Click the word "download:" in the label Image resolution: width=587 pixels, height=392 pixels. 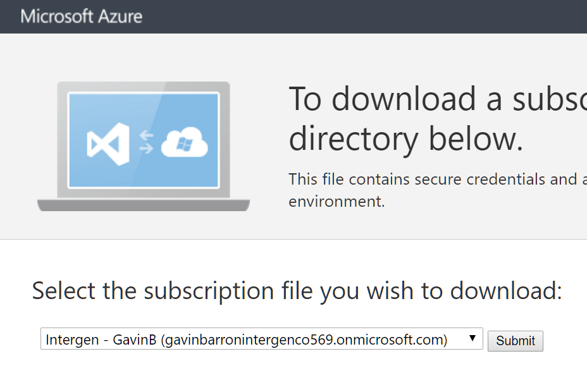pos(506,291)
